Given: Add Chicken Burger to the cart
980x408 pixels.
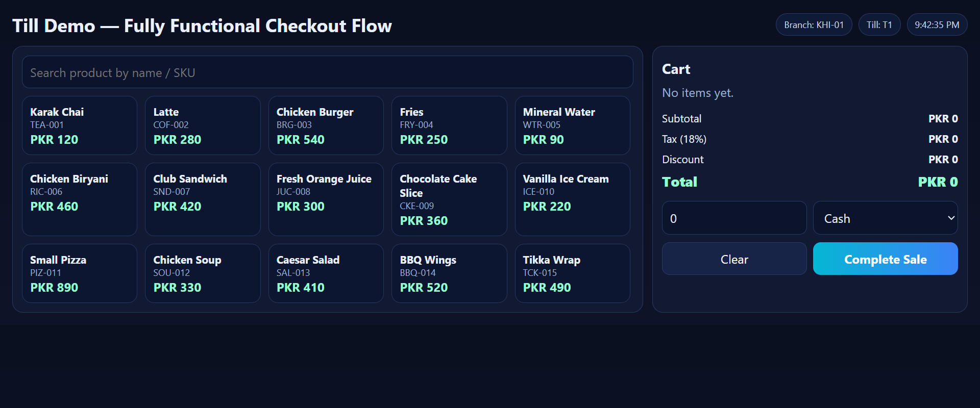Looking at the screenshot, I should pos(326,125).
